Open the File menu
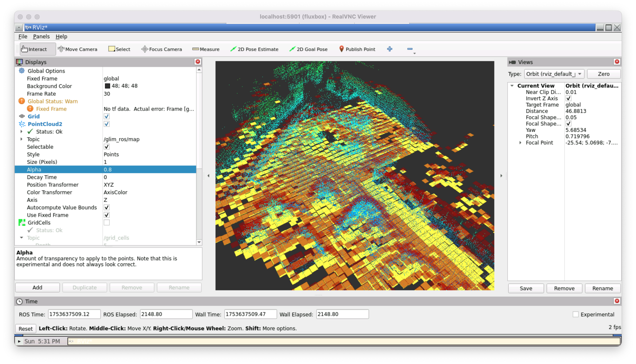Screen dimensions: 636x364 23,36
